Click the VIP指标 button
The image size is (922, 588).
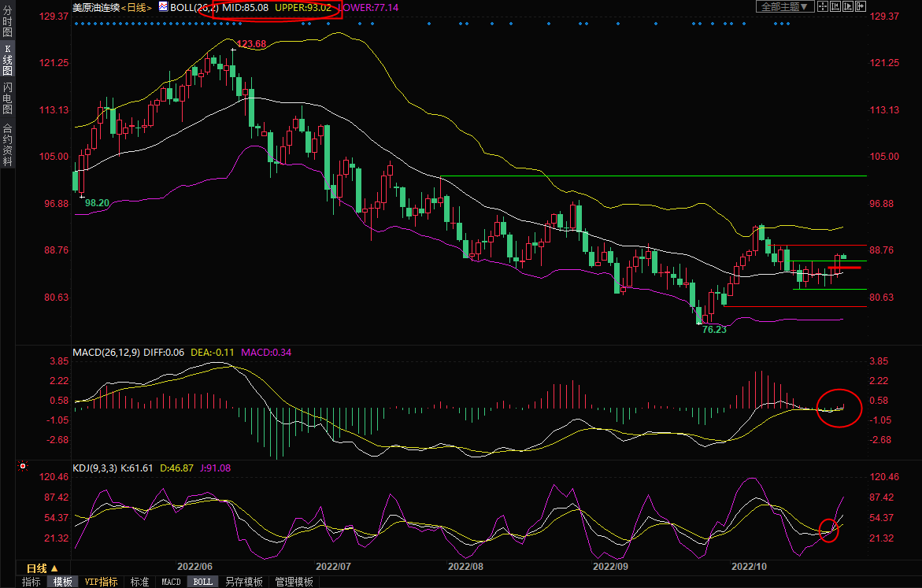[101, 582]
